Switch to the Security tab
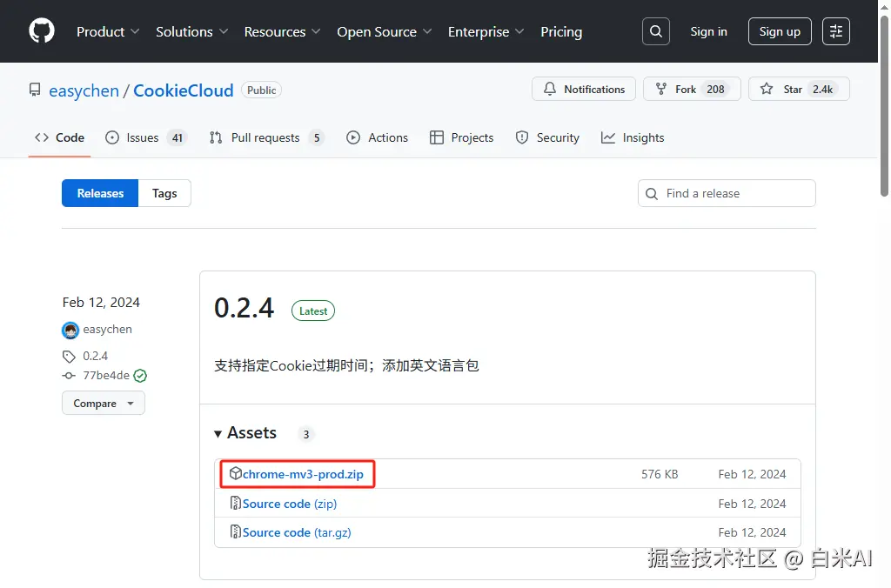Screen dimensions: 891x588 tap(548, 137)
